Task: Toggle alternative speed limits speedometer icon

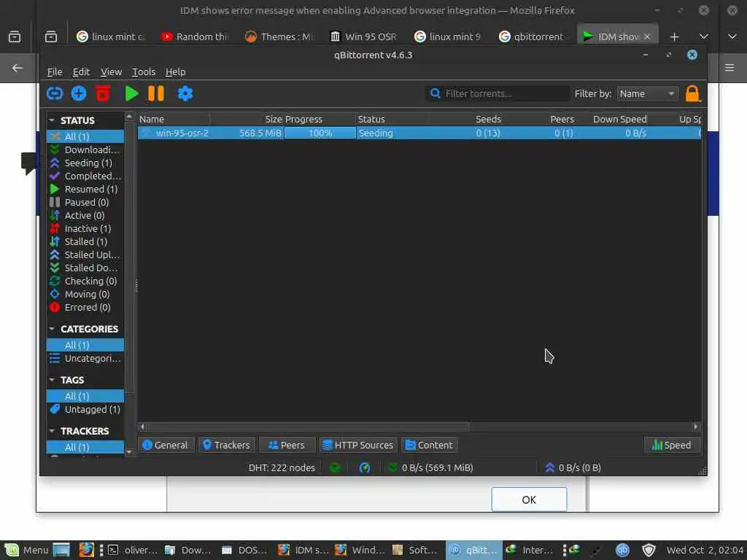Action: 365,467
